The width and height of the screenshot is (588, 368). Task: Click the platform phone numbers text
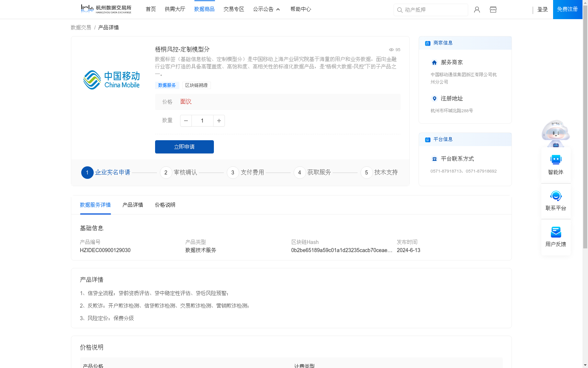coord(463,171)
